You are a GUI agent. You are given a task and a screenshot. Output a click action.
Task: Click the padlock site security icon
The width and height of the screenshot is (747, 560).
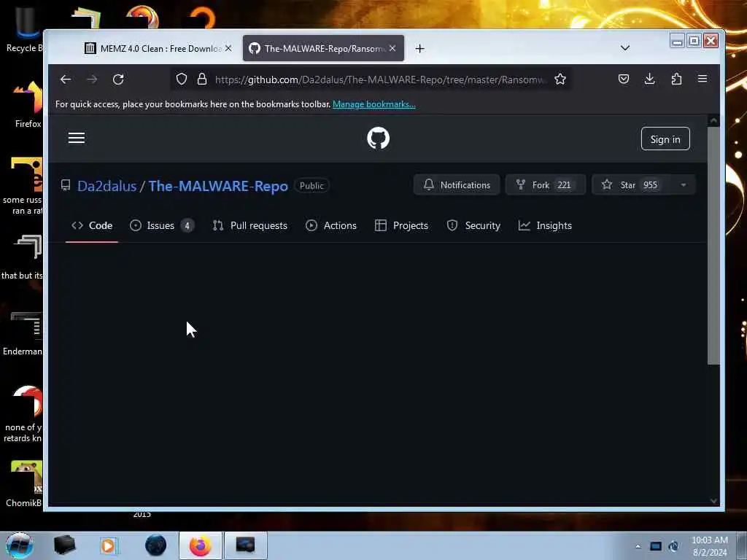(202, 79)
